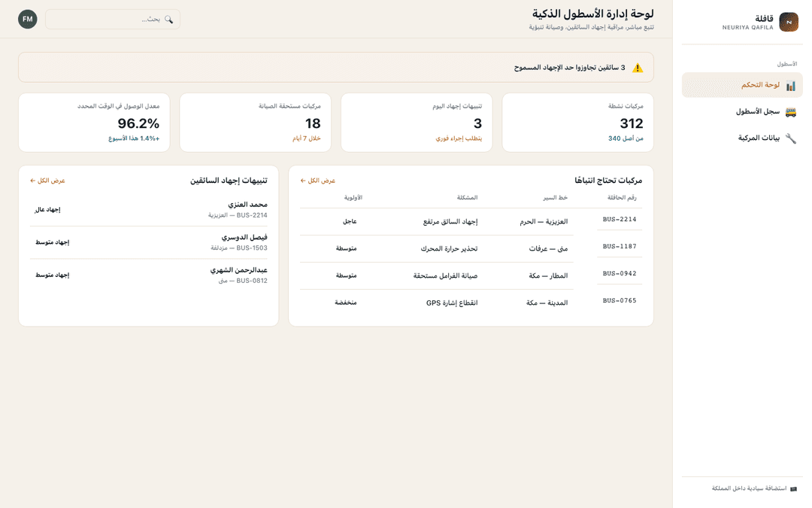Click عرض الكل in driver fatigue panel
The height and width of the screenshot is (508, 812).
47,181
